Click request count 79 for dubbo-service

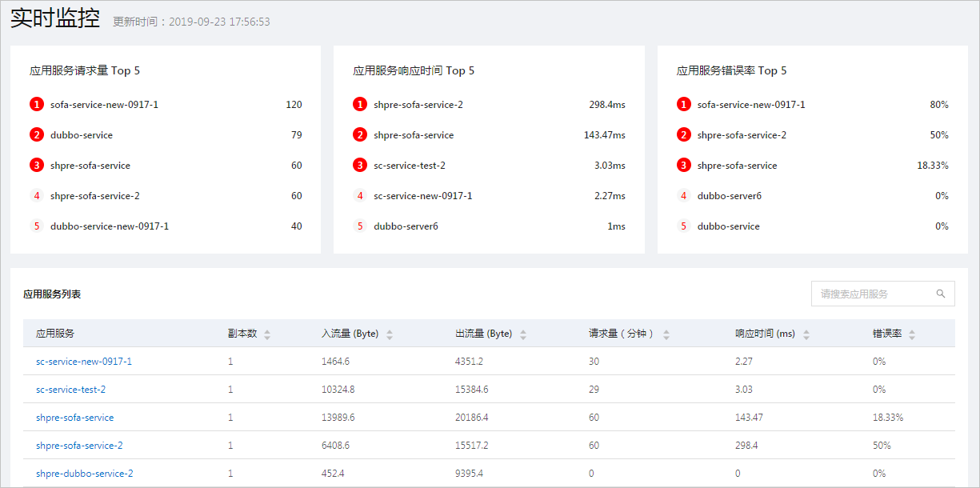[297, 135]
